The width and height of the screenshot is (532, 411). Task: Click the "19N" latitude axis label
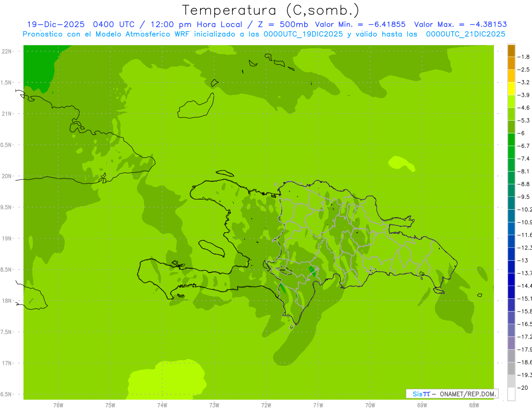click(x=8, y=239)
